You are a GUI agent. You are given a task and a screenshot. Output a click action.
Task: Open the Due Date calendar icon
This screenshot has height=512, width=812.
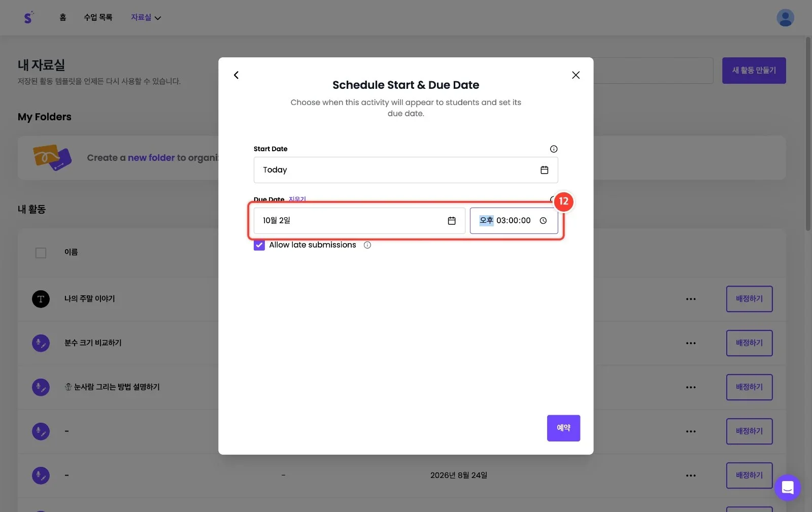pyautogui.click(x=452, y=221)
